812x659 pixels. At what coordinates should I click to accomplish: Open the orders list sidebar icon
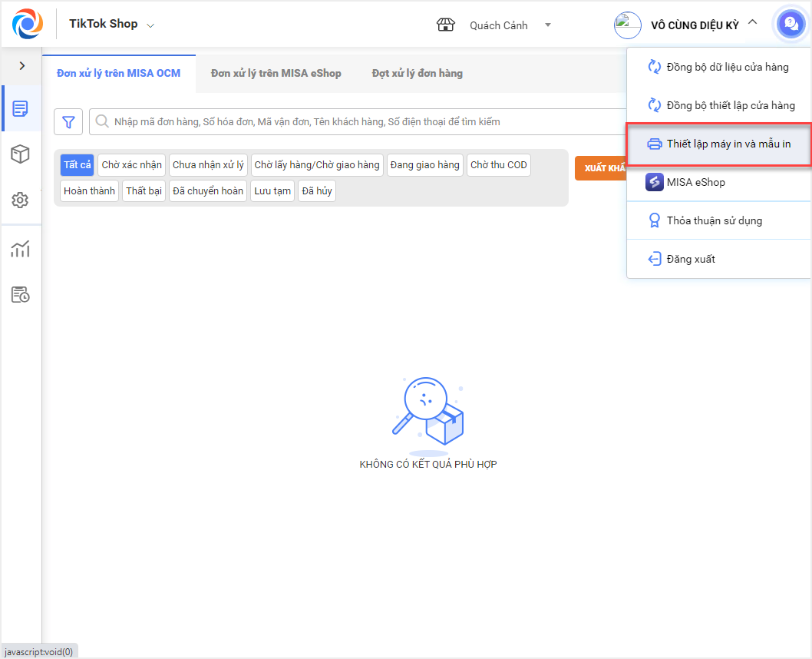point(20,109)
